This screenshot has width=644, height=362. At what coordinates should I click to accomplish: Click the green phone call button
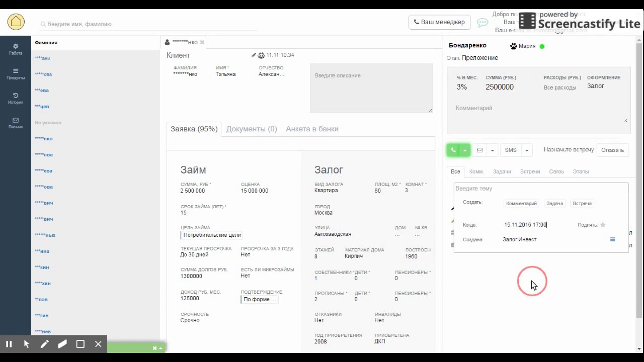pyautogui.click(x=453, y=150)
